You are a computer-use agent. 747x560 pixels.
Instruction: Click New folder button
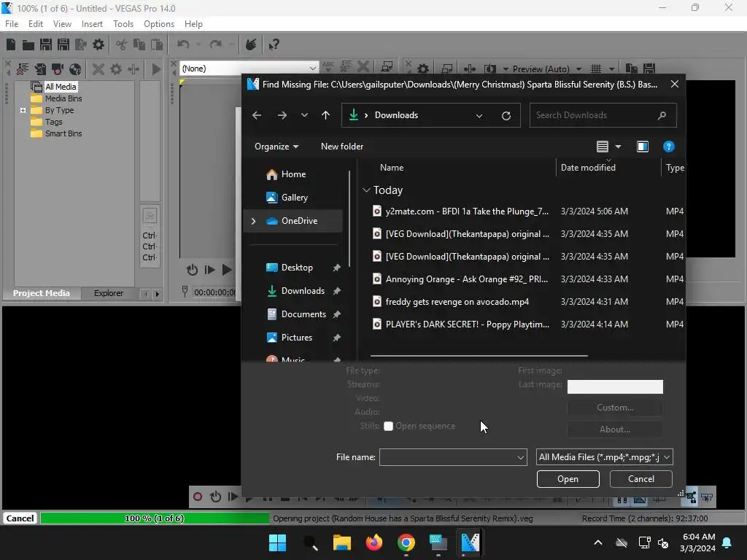[x=342, y=147]
